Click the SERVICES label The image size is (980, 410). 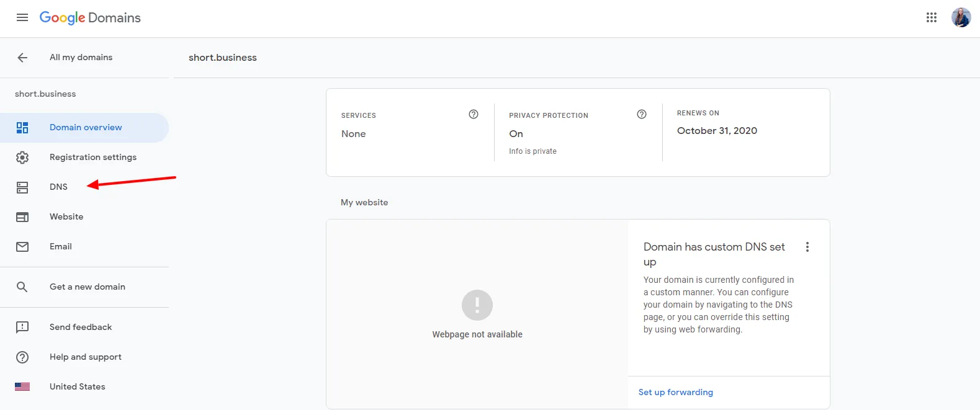click(x=359, y=115)
